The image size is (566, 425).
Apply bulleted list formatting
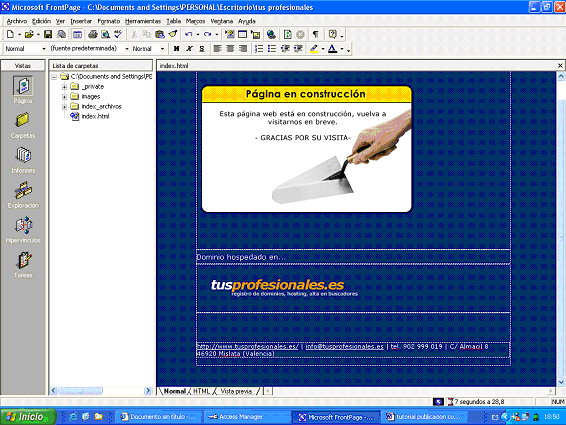(272, 48)
